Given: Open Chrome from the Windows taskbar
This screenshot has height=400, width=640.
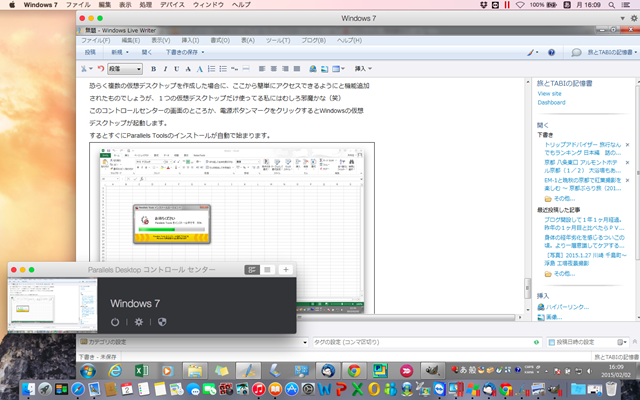Looking at the screenshot, I should 354,371.
